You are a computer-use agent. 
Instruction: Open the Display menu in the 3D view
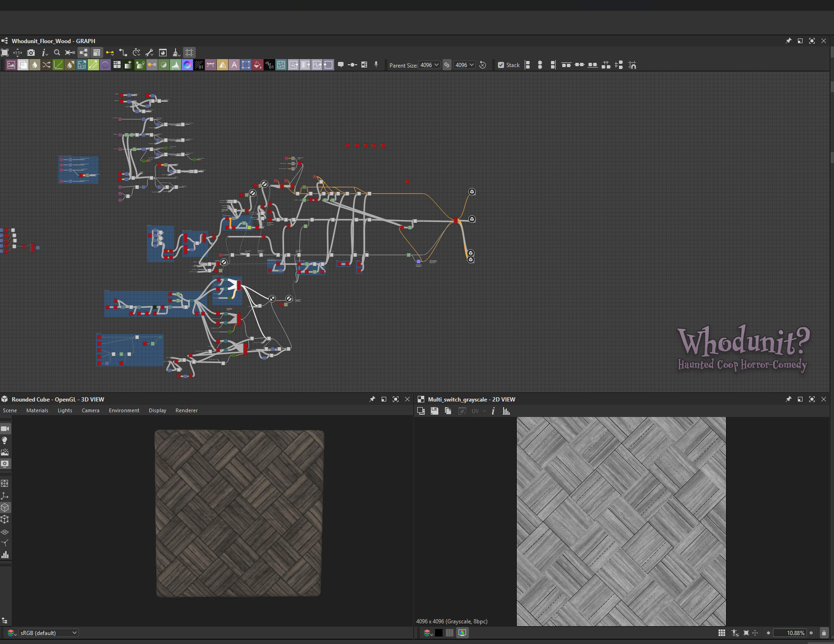point(157,410)
